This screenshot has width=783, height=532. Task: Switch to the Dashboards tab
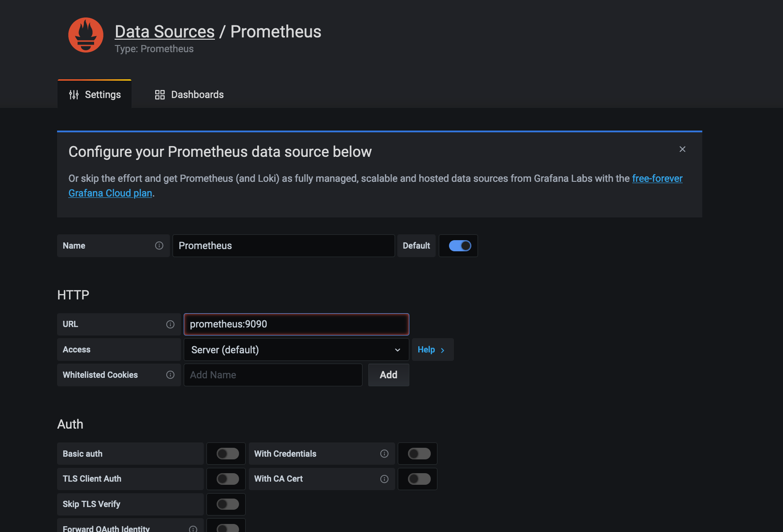[189, 94]
